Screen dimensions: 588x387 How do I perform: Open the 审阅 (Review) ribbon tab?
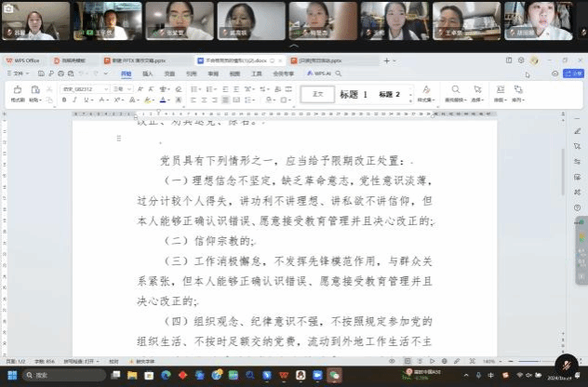pyautogui.click(x=213, y=73)
